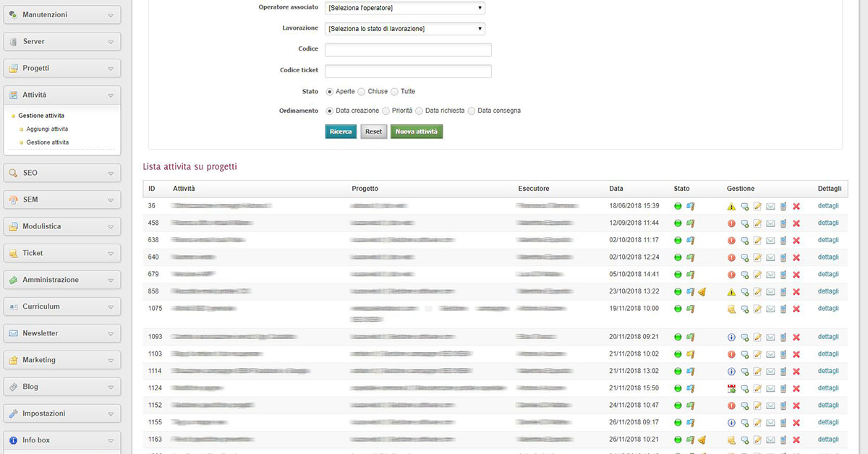Open the Lavorazione state dropdown
The image size is (868, 454).
405,29
